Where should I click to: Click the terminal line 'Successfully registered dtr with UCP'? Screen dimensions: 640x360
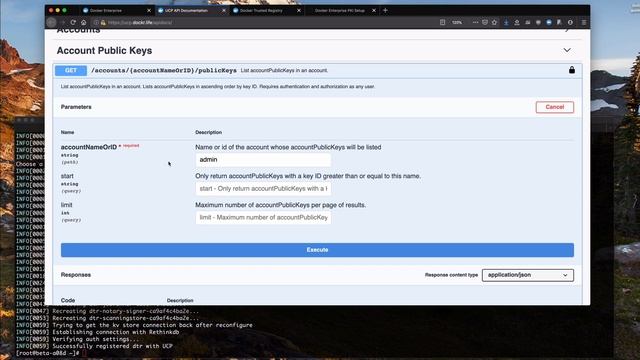coord(113,346)
